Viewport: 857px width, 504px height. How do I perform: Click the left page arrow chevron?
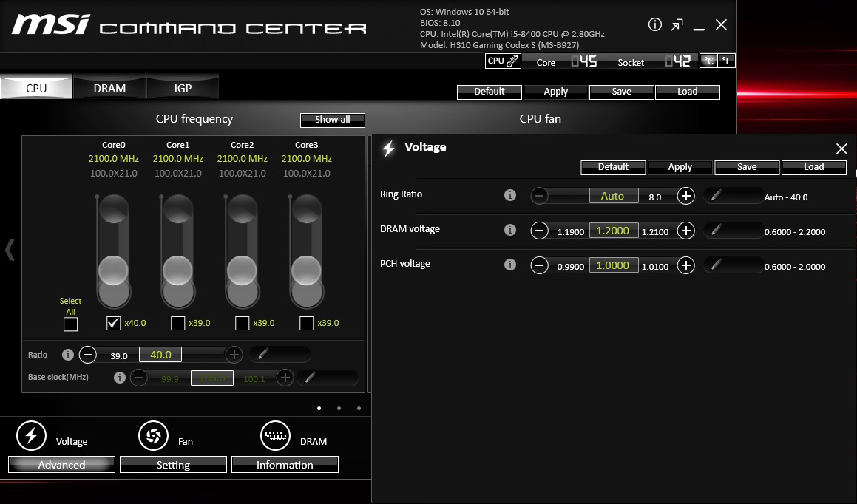[x=10, y=250]
